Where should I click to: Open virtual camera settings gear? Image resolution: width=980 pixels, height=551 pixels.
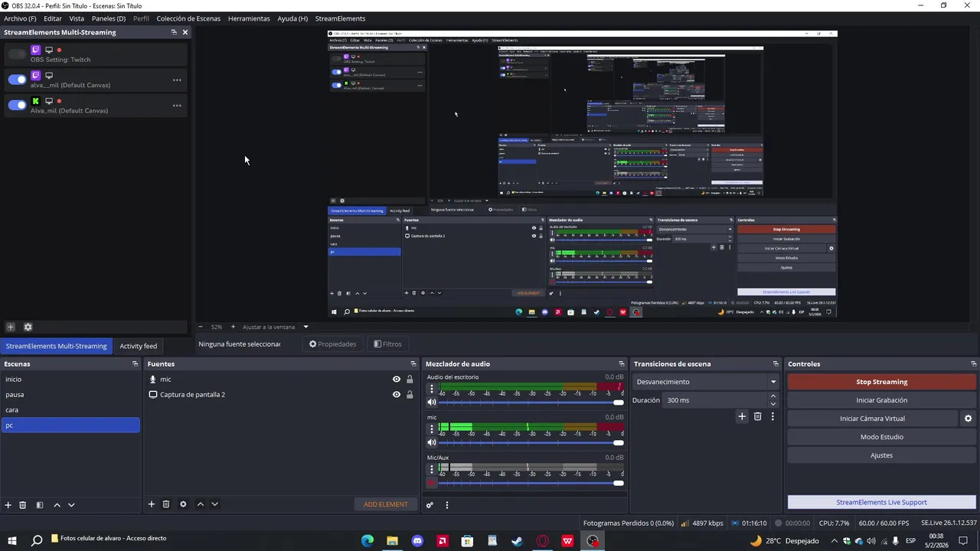click(968, 419)
